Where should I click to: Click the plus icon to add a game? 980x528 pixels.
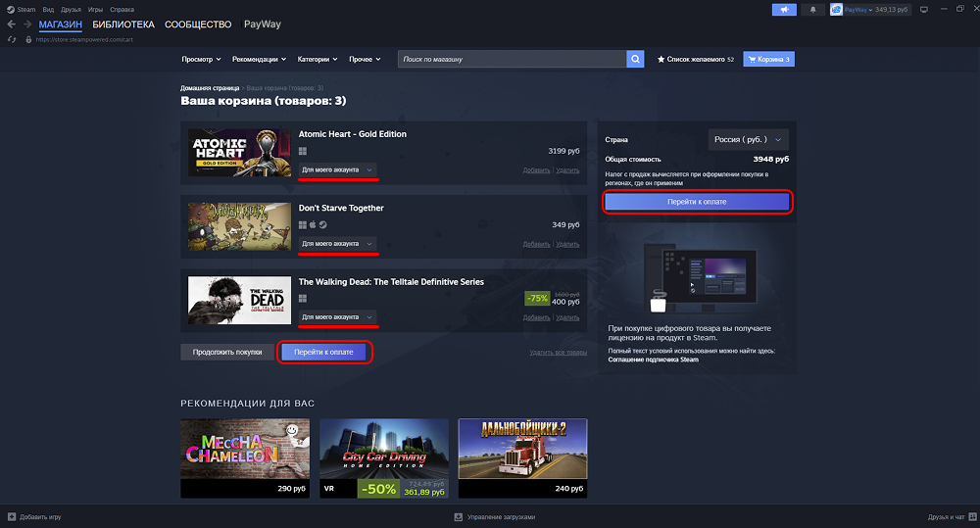click(x=11, y=517)
